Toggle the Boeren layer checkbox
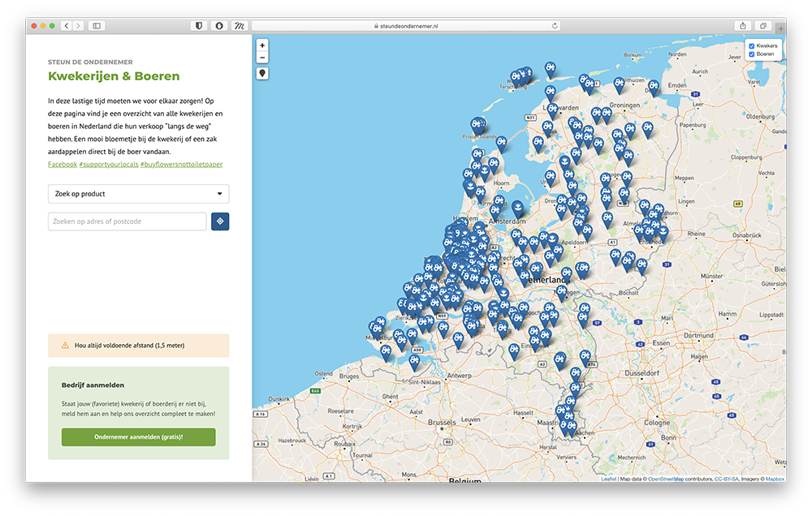This screenshot has width=812, height=516. [x=752, y=54]
